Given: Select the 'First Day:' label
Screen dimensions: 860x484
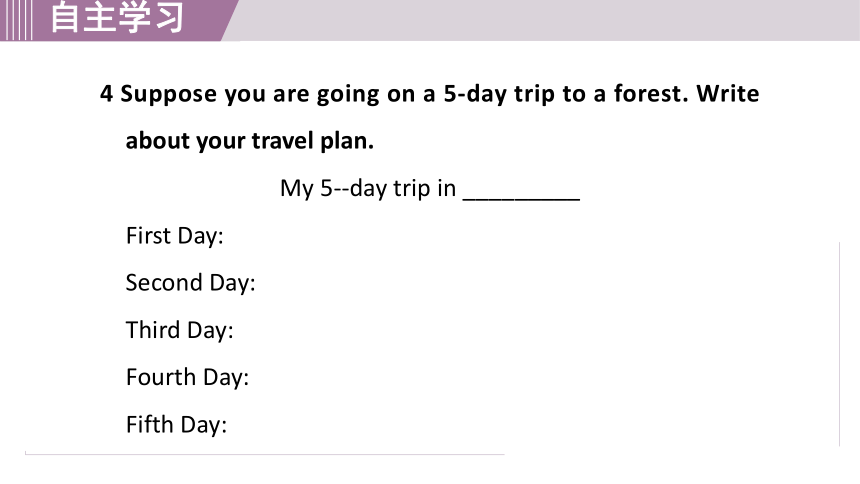Looking at the screenshot, I should point(174,236).
